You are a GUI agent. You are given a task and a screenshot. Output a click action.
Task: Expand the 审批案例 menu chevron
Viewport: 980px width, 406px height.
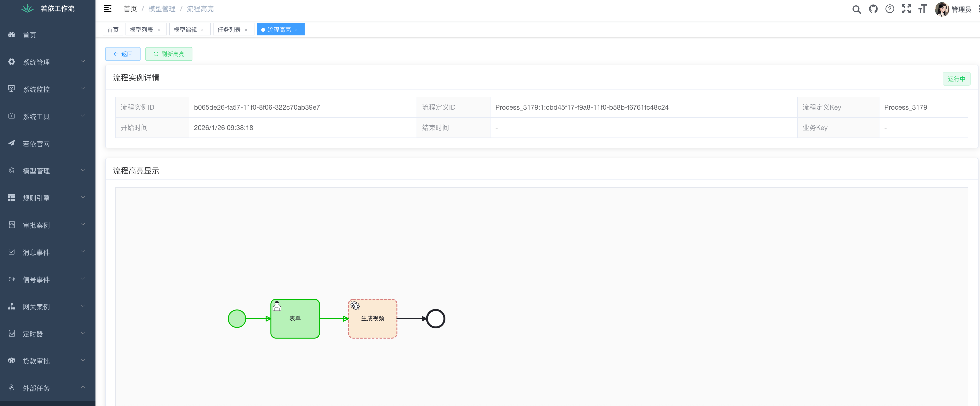(83, 224)
